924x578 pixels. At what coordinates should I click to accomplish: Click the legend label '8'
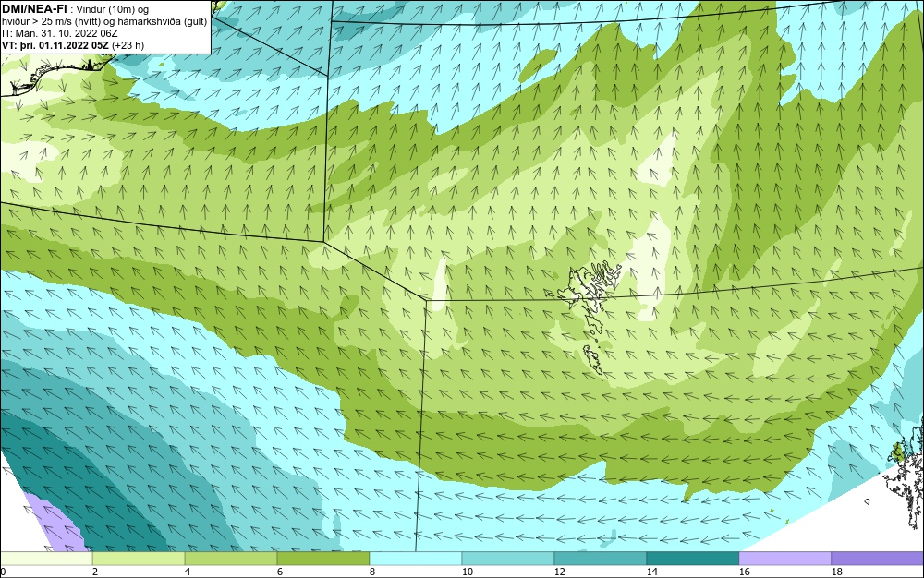click(371, 572)
